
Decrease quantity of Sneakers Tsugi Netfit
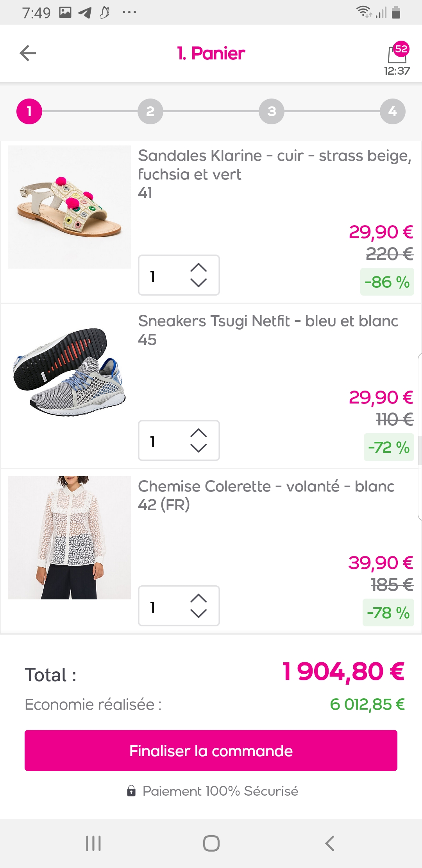pos(198,448)
